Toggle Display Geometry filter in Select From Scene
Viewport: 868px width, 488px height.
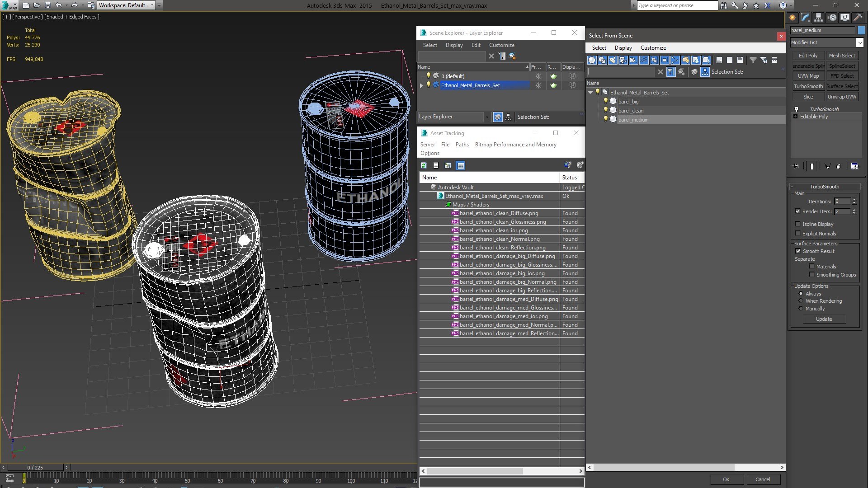(x=592, y=60)
